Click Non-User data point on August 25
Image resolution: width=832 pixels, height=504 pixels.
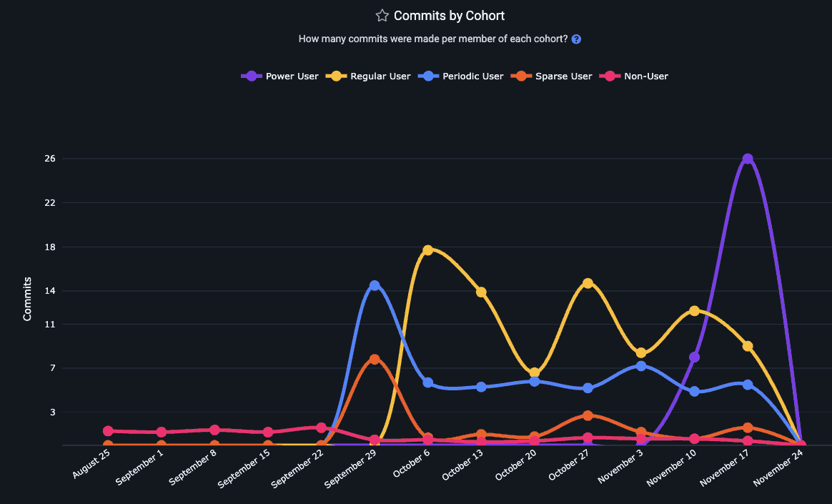coord(108,431)
